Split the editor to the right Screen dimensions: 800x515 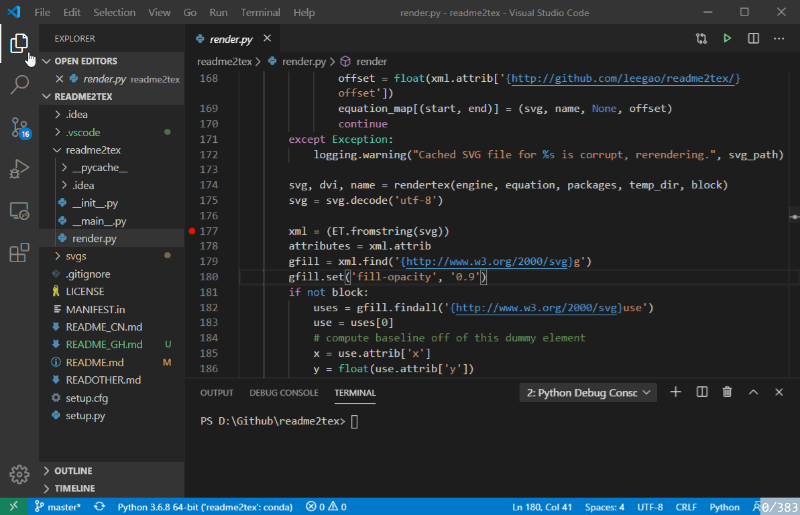coord(753,38)
